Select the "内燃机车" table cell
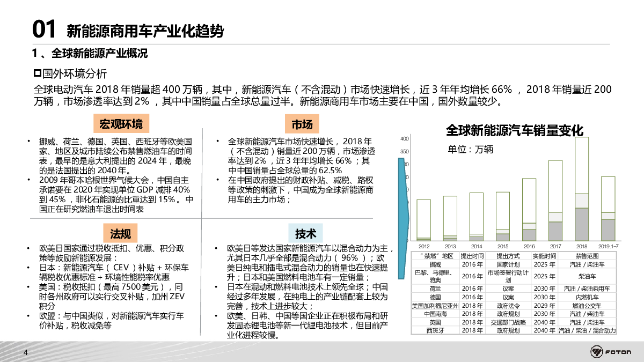Viewport: 644px width, 362px height. point(587,297)
